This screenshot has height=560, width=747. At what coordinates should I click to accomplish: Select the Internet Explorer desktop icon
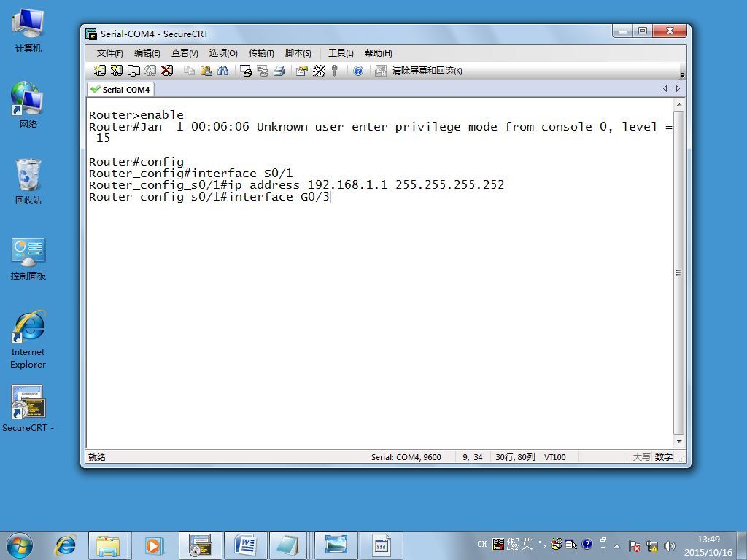click(28, 340)
